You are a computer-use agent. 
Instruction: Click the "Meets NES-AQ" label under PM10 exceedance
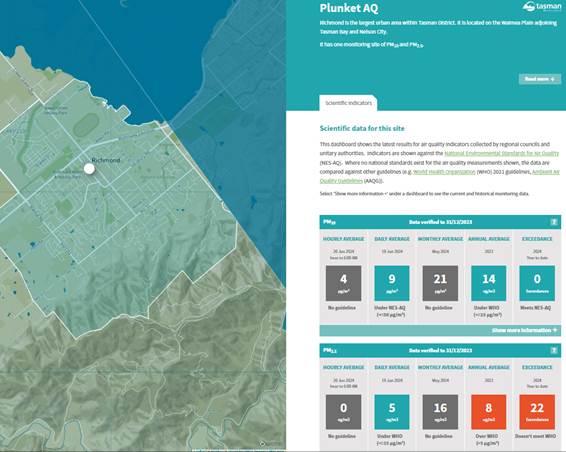[535, 308]
